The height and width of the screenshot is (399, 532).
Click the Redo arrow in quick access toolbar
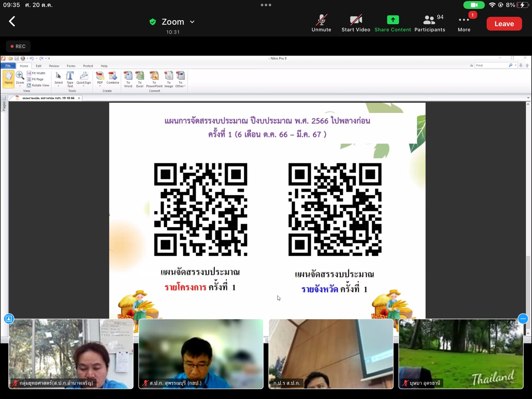pos(41,58)
